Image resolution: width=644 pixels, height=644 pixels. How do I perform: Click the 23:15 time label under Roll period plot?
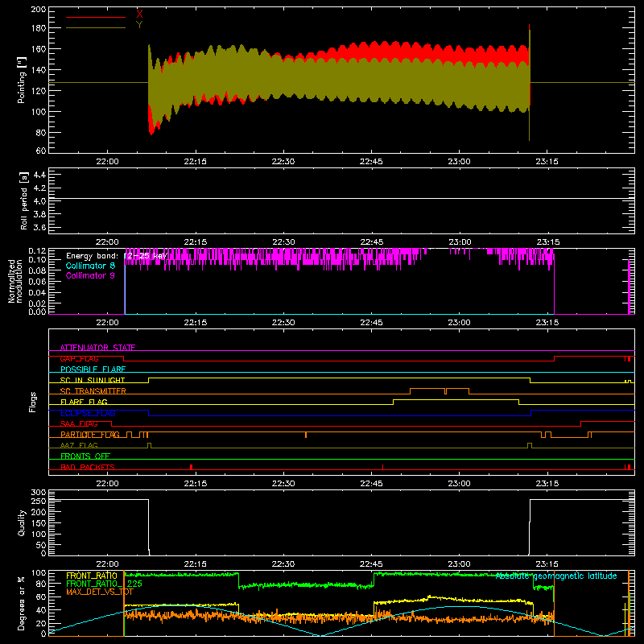(547, 242)
